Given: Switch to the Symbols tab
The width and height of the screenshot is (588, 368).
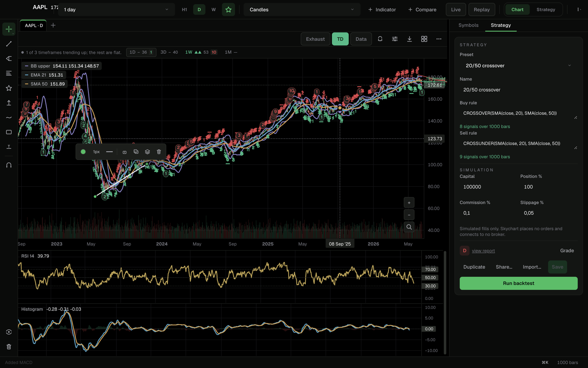Looking at the screenshot, I should coord(468,25).
